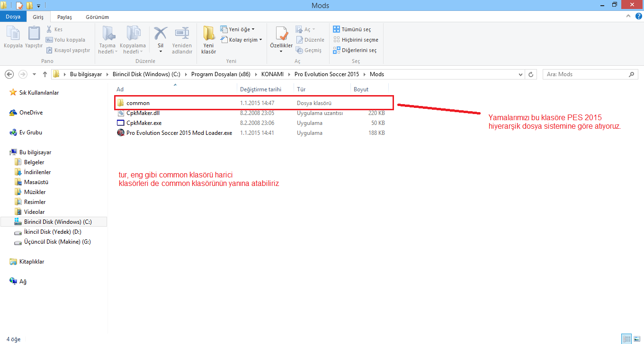Create a folder with Yeni klasör
Image resolution: width=644 pixels, height=344 pixels.
point(208,40)
